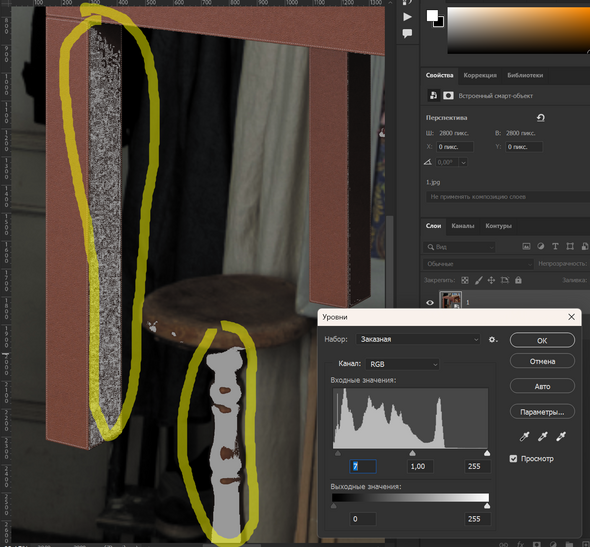Open the Levels preset options gear menu
590x547 pixels.
click(493, 340)
